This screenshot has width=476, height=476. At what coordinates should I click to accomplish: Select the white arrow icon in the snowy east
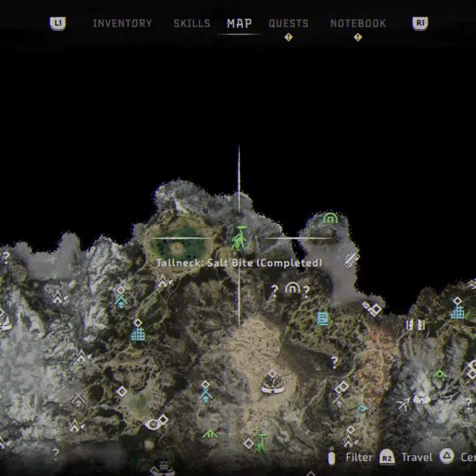coord(404,404)
